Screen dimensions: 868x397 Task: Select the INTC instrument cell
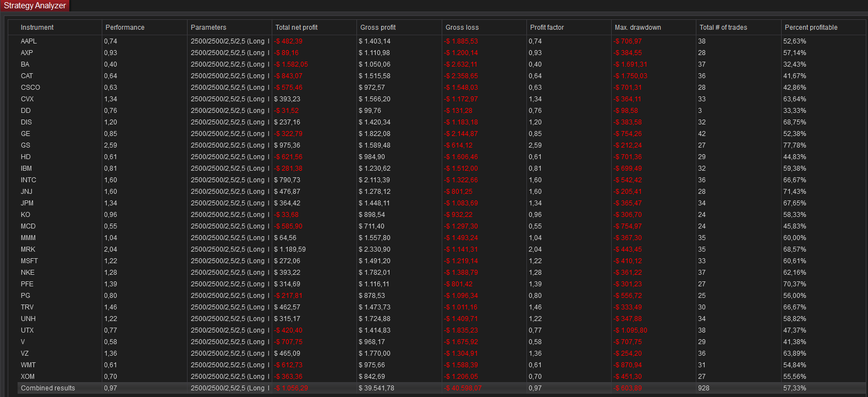point(29,180)
